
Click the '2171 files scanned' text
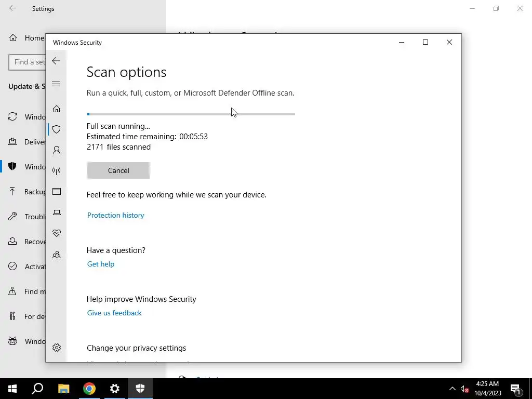click(x=119, y=147)
